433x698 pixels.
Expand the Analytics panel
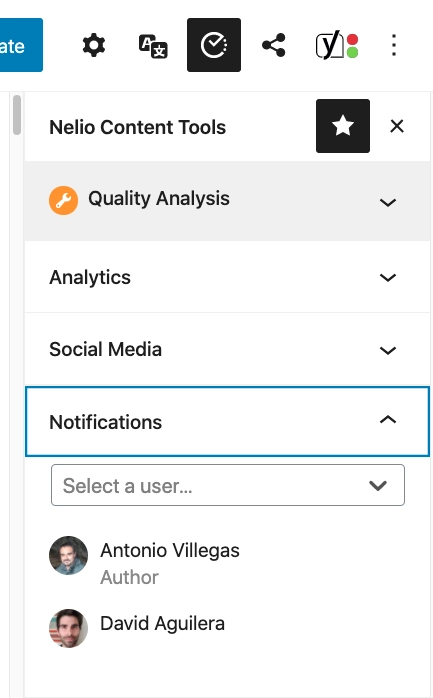pyautogui.click(x=227, y=277)
